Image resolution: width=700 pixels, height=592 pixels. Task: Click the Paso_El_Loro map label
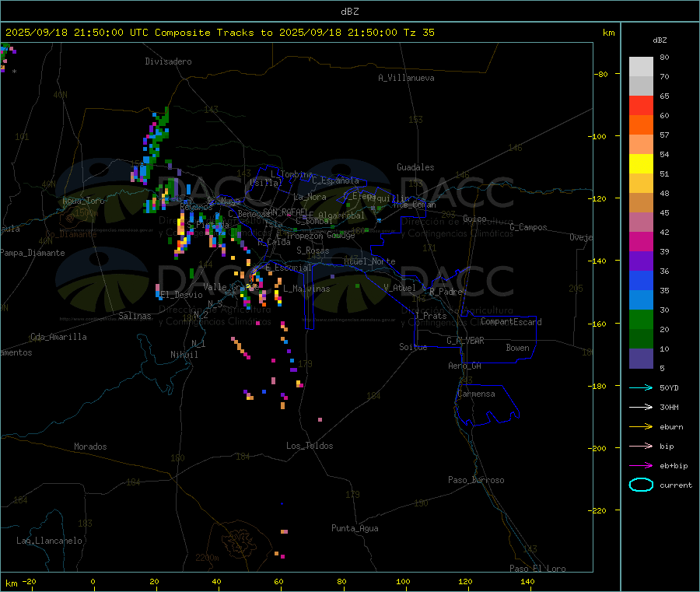537,569
